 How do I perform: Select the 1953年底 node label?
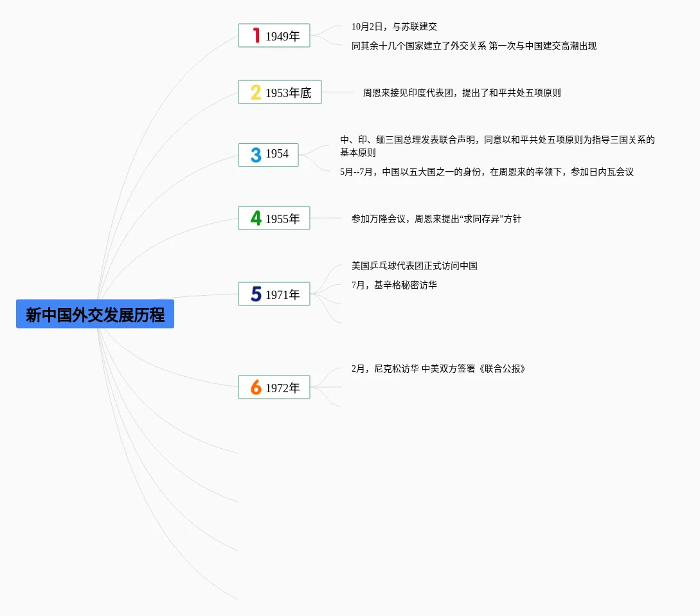(x=288, y=93)
